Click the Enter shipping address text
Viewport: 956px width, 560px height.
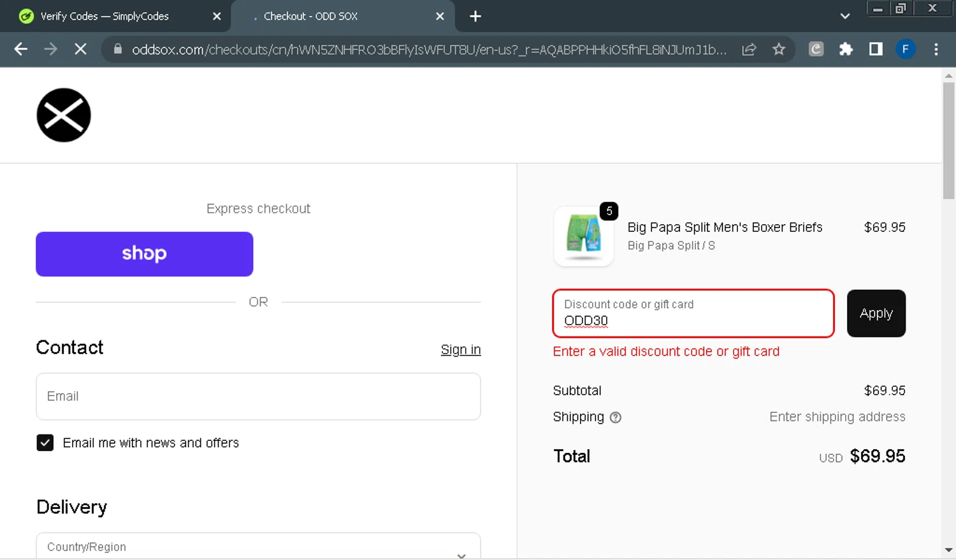pos(837,417)
